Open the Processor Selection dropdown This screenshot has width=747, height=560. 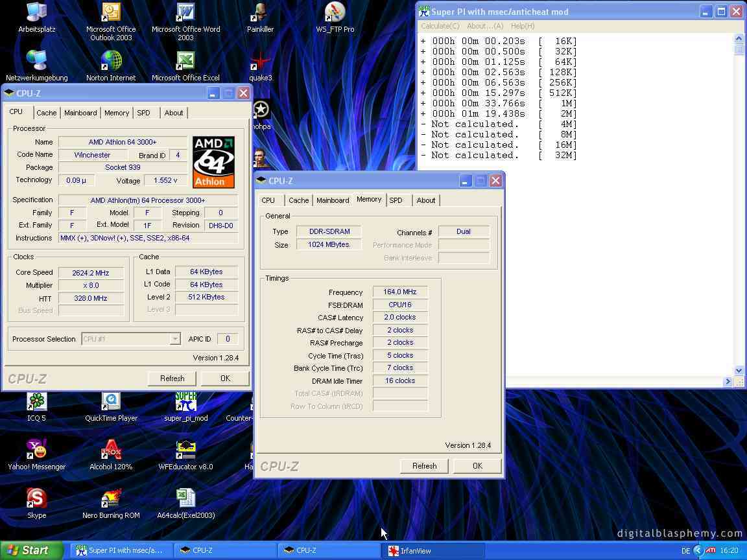(x=175, y=339)
